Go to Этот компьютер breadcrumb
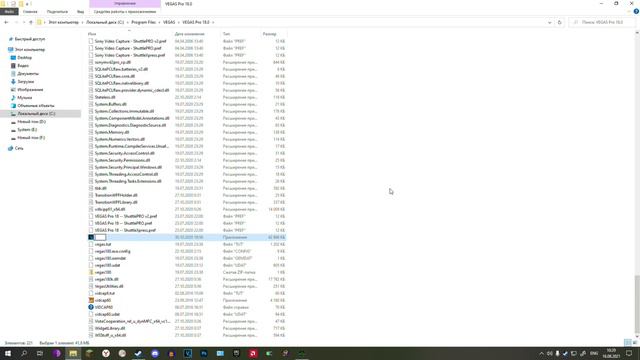Image resolution: width=640 pixels, height=360 pixels. coord(64,22)
